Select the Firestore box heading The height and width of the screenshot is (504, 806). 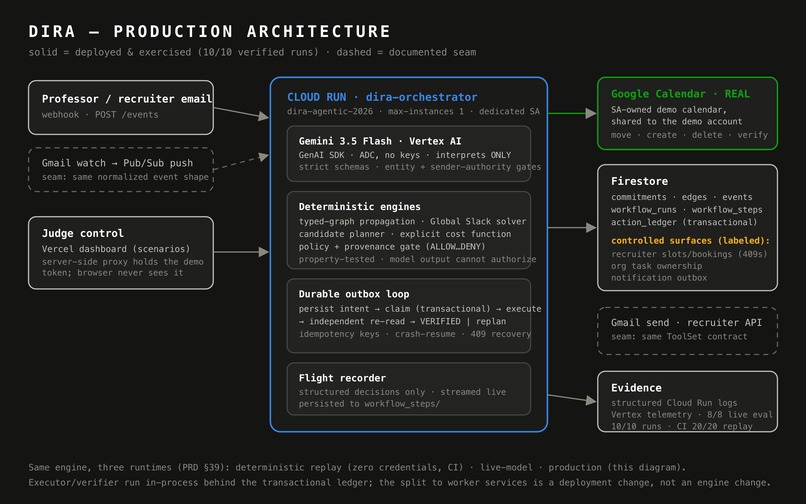pos(639,181)
